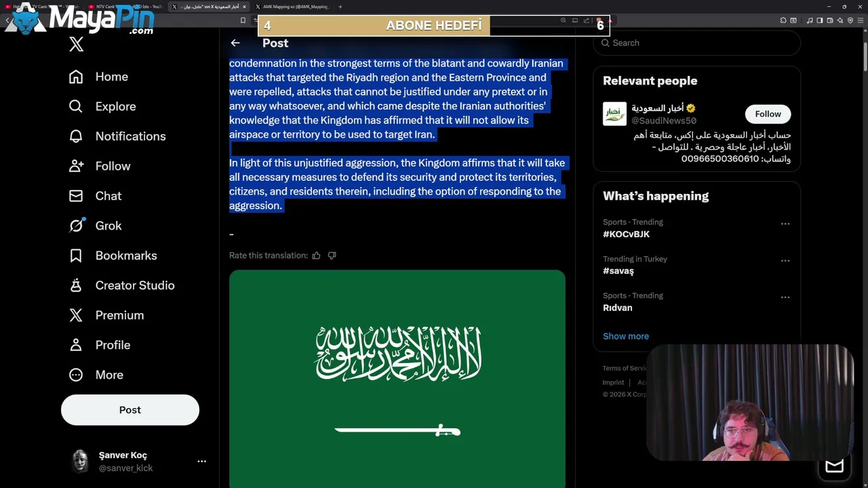Open the #KOCvBJK trending topic
Image resolution: width=868 pixels, height=488 pixels.
pos(626,235)
